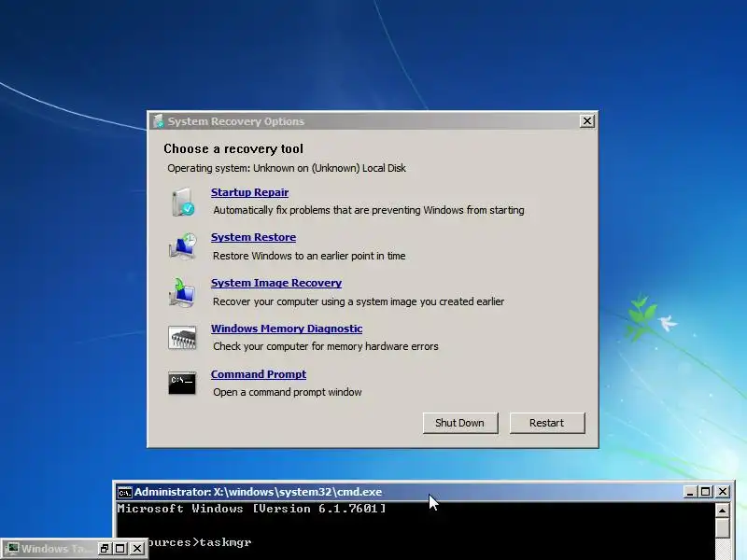Click the Restart button
This screenshot has width=747, height=560.
click(x=547, y=423)
